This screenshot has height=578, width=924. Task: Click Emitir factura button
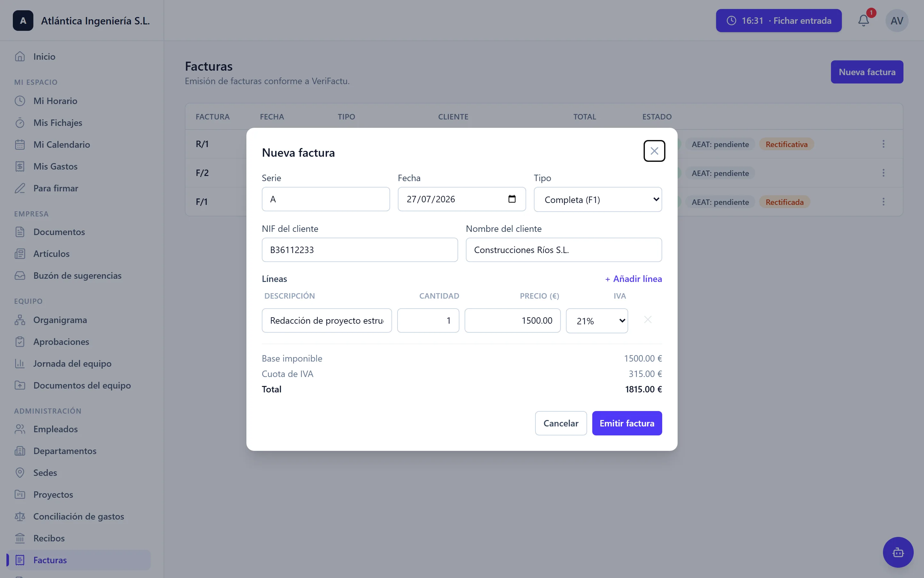click(x=627, y=423)
